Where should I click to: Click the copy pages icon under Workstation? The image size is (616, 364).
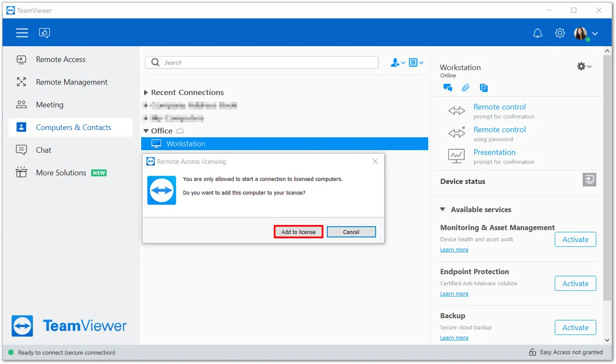[484, 88]
